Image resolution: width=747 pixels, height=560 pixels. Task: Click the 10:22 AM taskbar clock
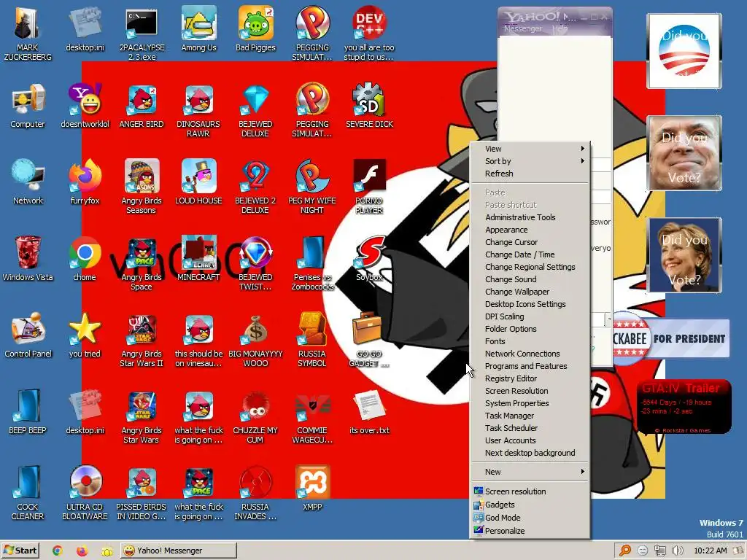click(711, 551)
